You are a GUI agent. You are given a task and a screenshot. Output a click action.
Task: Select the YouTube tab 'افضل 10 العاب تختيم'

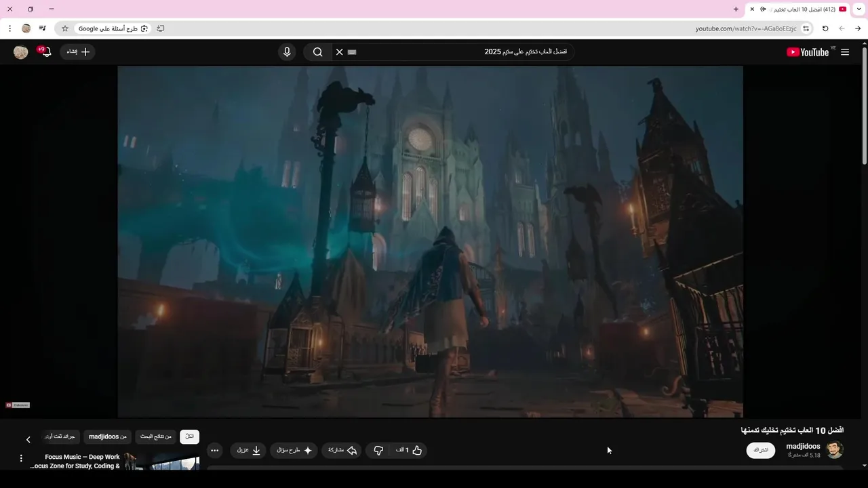coord(798,9)
